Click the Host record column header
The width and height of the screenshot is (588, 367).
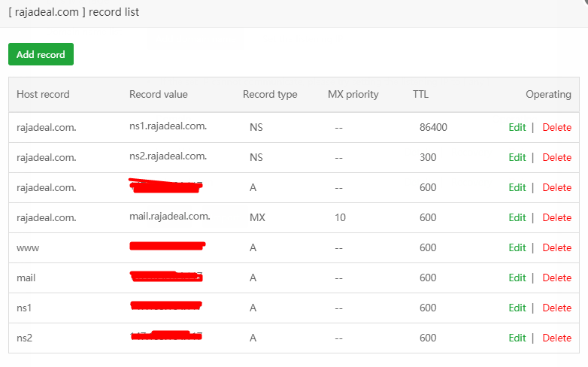pos(43,94)
